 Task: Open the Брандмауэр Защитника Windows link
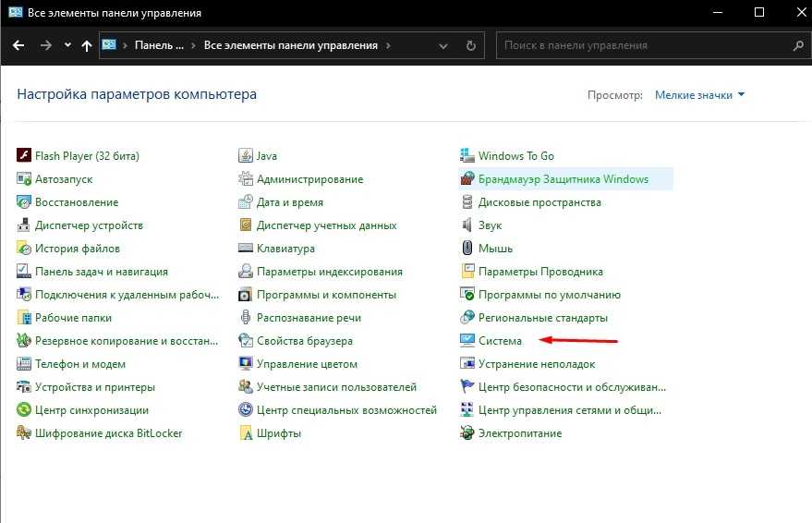[563, 179]
